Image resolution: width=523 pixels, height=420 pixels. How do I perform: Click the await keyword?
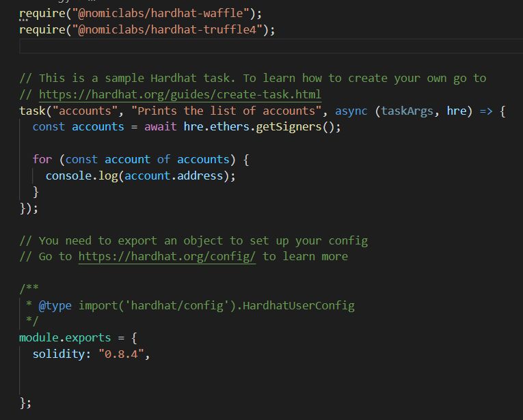point(161,127)
